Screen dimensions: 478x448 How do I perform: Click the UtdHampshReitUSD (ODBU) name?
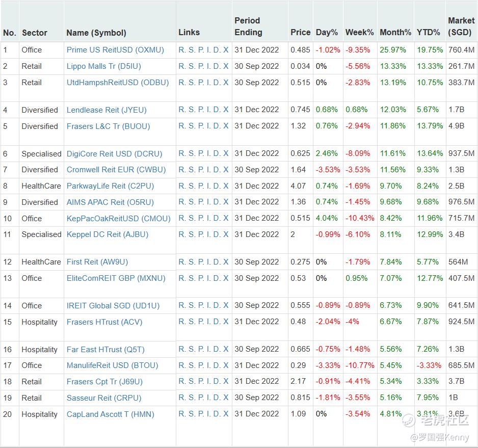click(117, 83)
